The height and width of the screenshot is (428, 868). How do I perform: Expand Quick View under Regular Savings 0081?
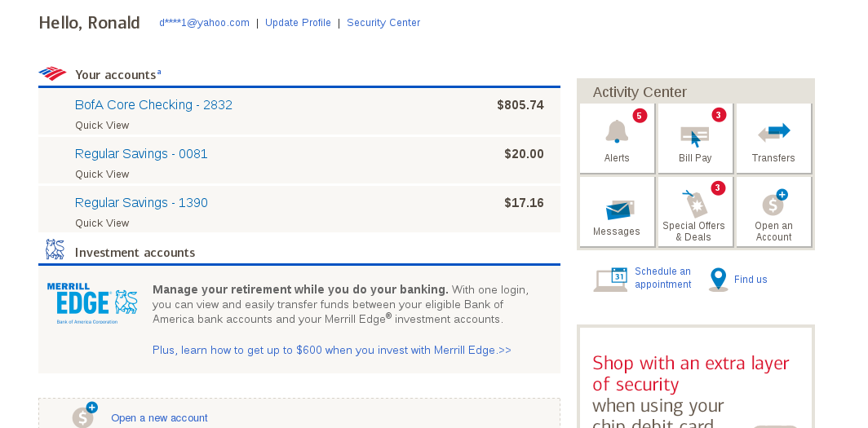coord(102,174)
